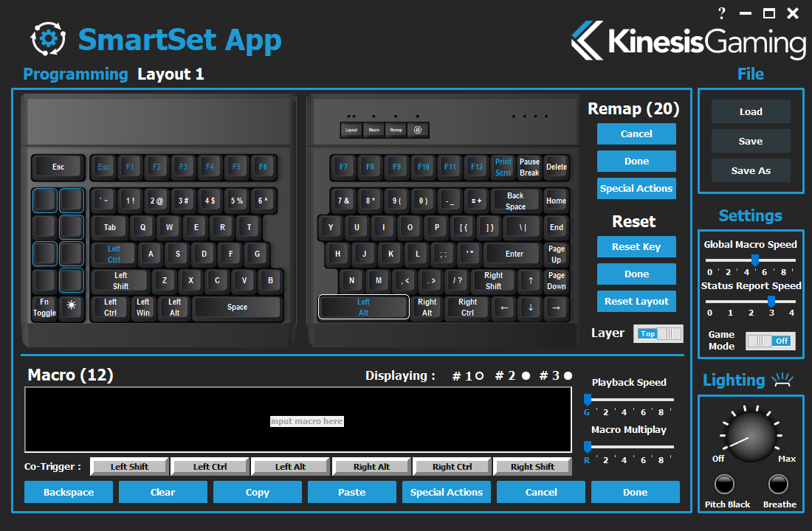The image size is (812, 531).
Task: Toggle the Layer Top switch
Action: tap(658, 334)
